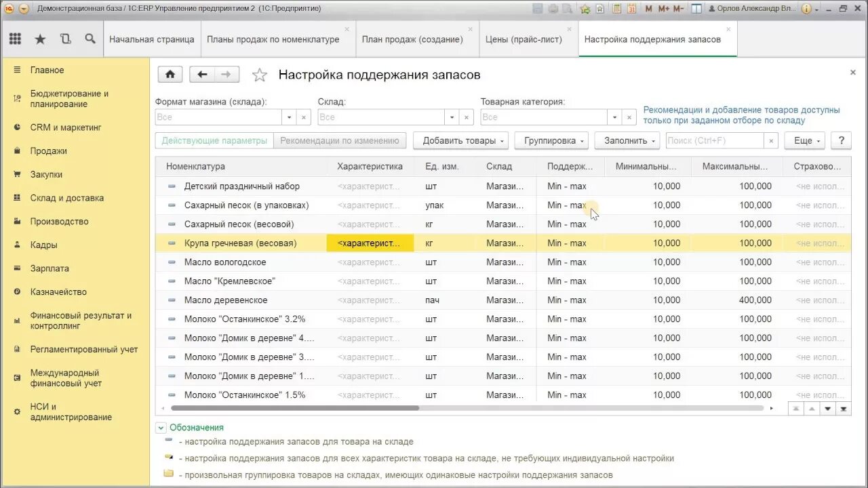The image size is (868, 488).
Task: Click the question mark help button
Action: (x=842, y=140)
